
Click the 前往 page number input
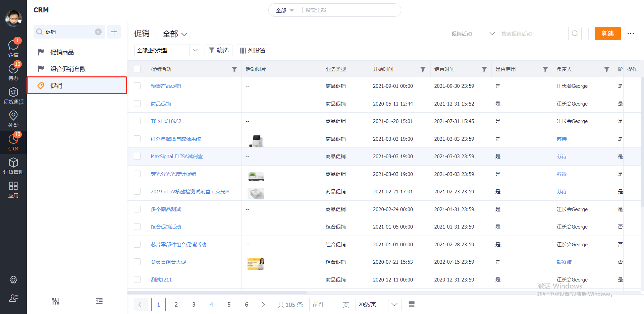tap(330, 305)
